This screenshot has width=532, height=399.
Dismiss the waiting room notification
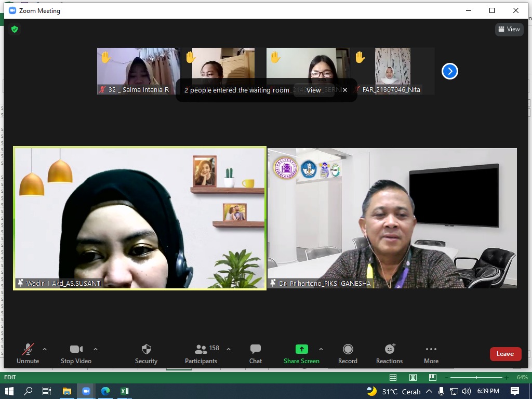pos(345,90)
